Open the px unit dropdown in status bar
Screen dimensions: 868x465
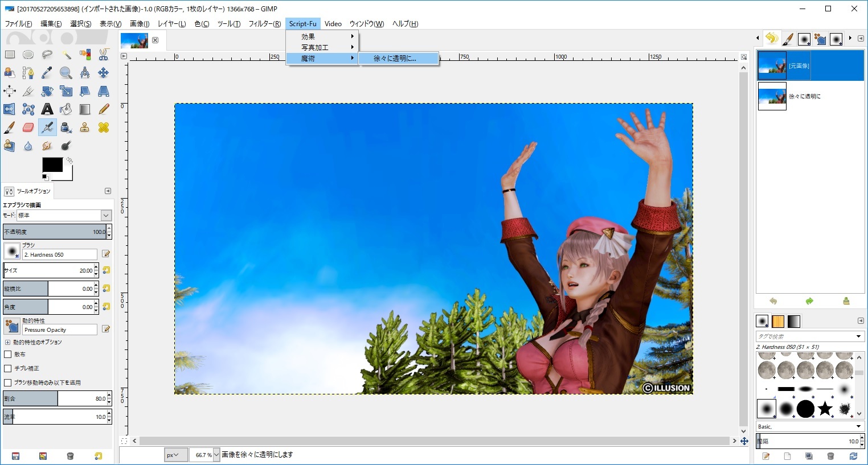[x=175, y=455]
